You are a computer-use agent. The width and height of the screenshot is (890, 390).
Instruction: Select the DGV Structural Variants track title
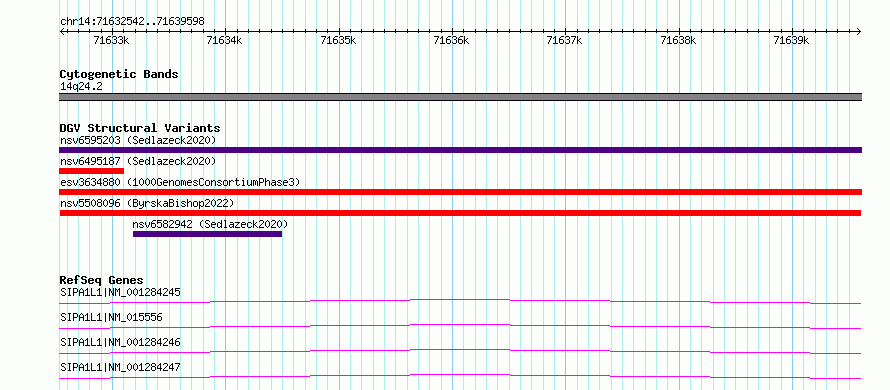click(x=140, y=128)
